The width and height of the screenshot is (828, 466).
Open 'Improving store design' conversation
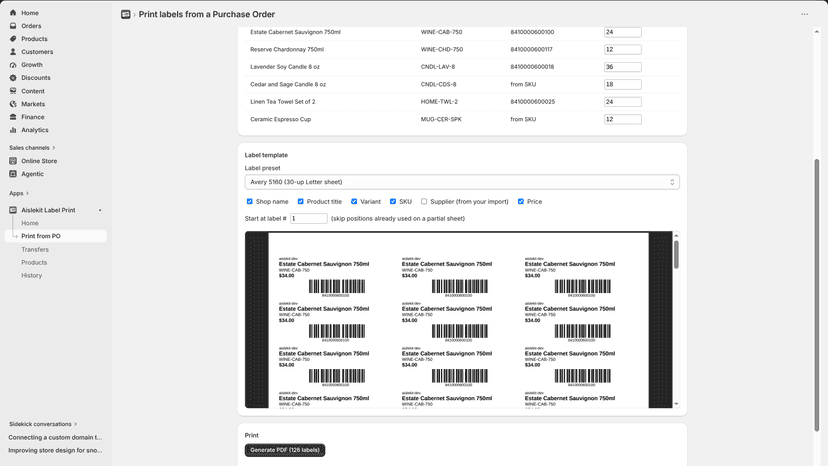[55, 451]
